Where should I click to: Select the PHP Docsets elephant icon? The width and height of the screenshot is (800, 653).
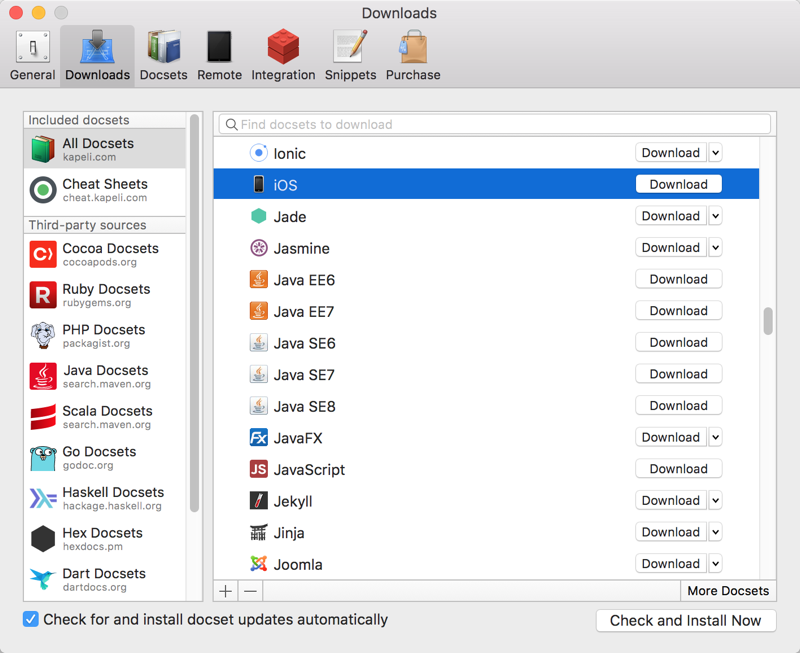[x=43, y=336]
